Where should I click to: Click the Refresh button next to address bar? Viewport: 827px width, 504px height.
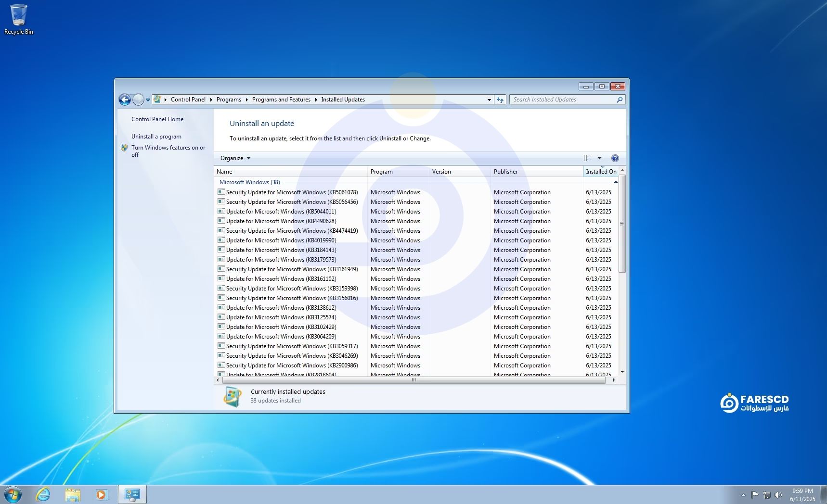click(500, 100)
